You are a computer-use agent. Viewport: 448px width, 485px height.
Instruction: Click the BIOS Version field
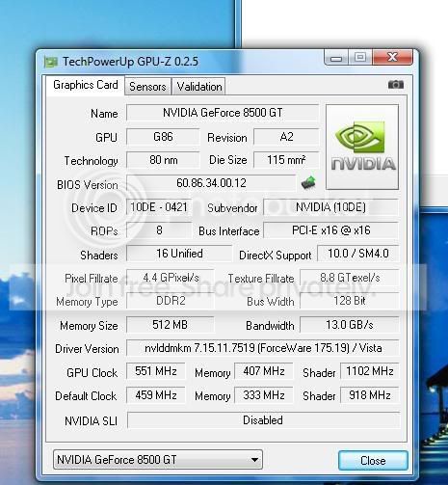coord(211,183)
